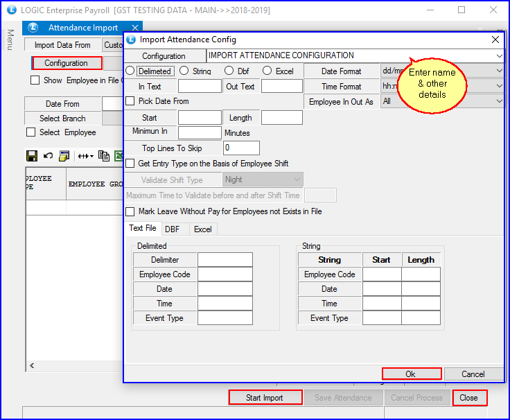This screenshot has width=510, height=420.
Task: Select the String radio button
Action: point(184,71)
